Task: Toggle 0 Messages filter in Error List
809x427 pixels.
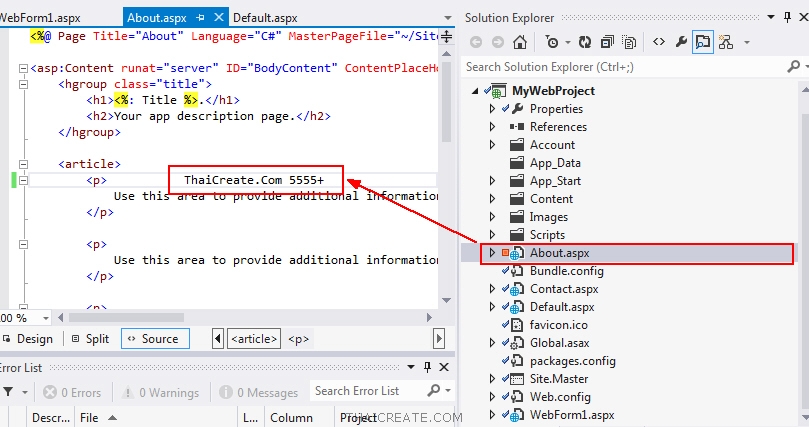Action: [258, 392]
